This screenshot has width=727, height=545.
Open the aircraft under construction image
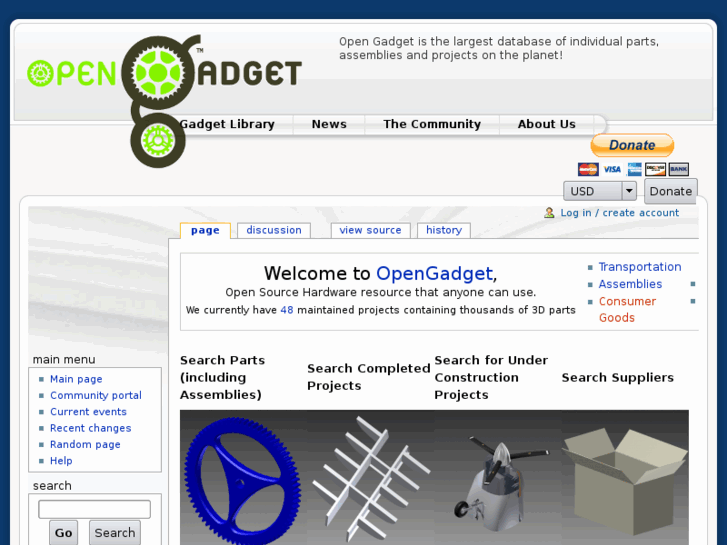pyautogui.click(x=497, y=478)
